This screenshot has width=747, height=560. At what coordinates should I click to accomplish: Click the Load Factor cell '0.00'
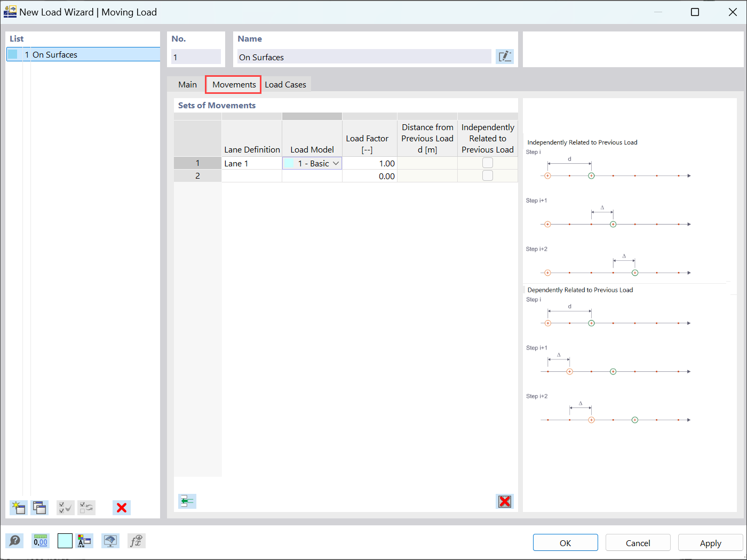(370, 176)
